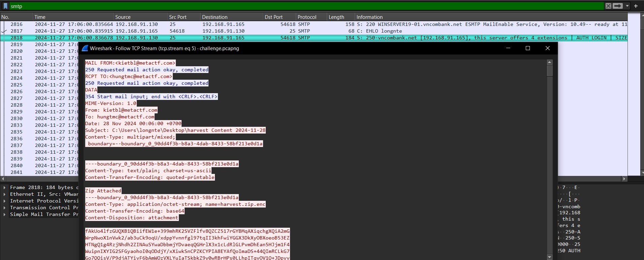Click stream scrollbar up arrow
Screen dimensions: 644x260
tap(550, 62)
